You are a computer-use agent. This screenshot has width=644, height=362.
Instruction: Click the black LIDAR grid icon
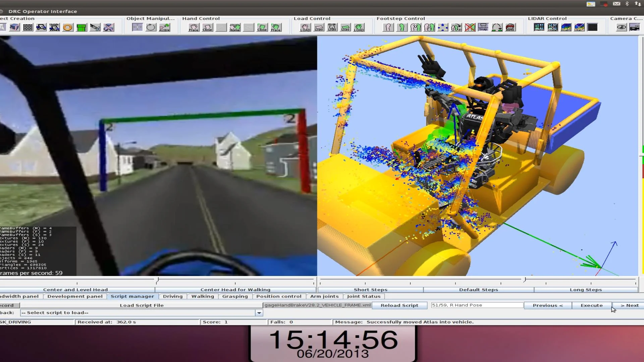click(593, 27)
